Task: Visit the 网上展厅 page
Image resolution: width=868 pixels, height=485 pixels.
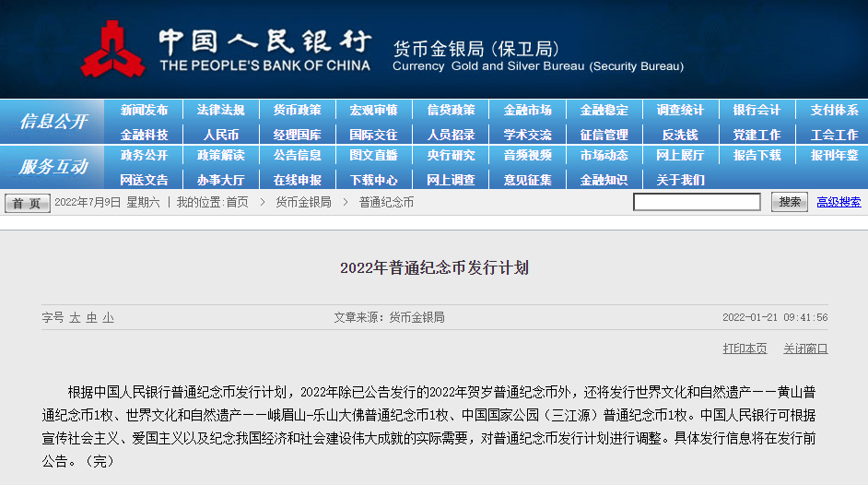Action: click(x=680, y=156)
